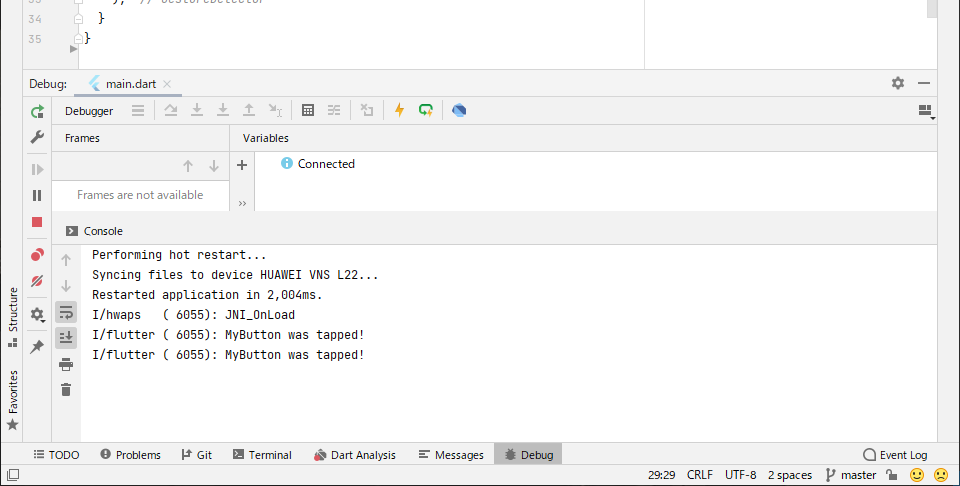Click Step Over icon
The width and height of the screenshot is (960, 486).
click(x=171, y=110)
